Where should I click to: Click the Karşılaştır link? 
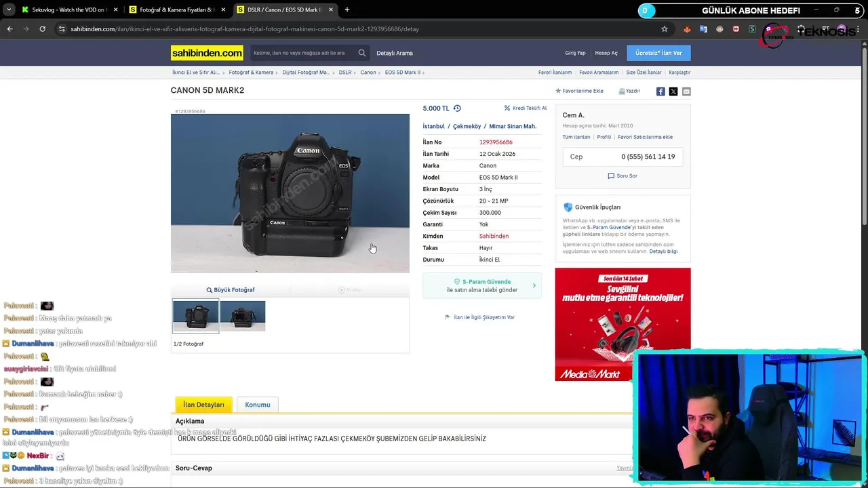(679, 73)
